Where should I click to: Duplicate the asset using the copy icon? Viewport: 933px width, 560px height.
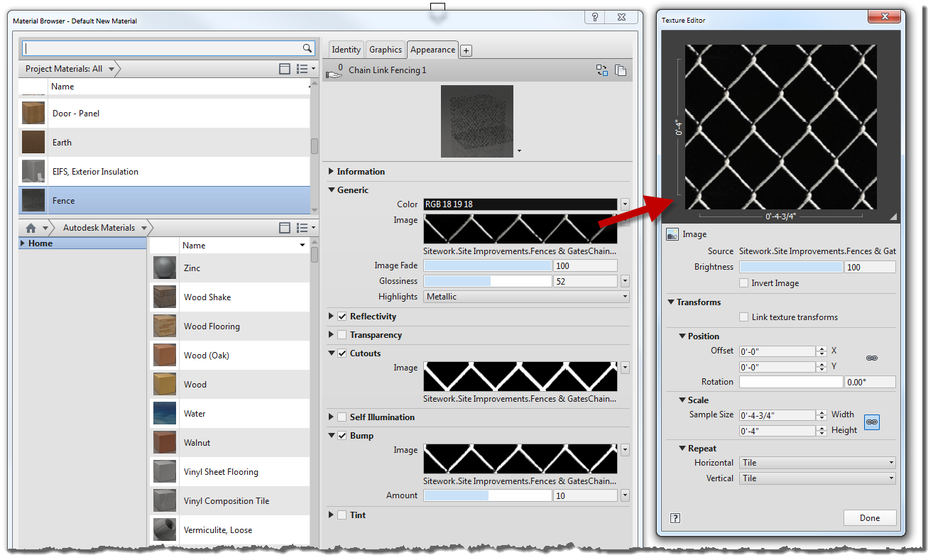click(x=621, y=70)
